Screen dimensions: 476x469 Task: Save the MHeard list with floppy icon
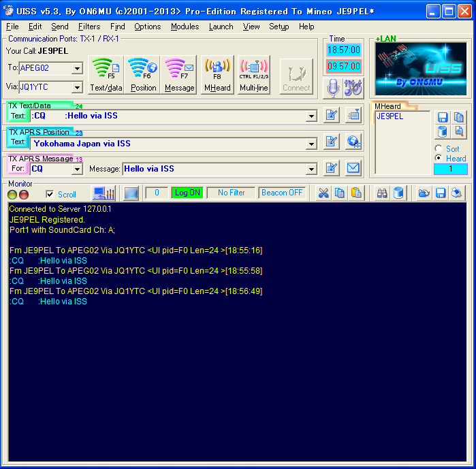coord(443,117)
